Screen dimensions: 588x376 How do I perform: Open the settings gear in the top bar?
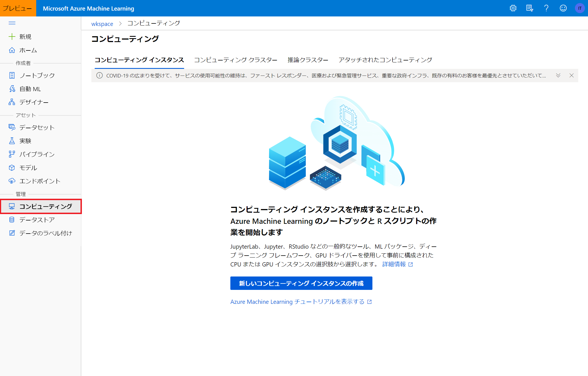pyautogui.click(x=513, y=8)
